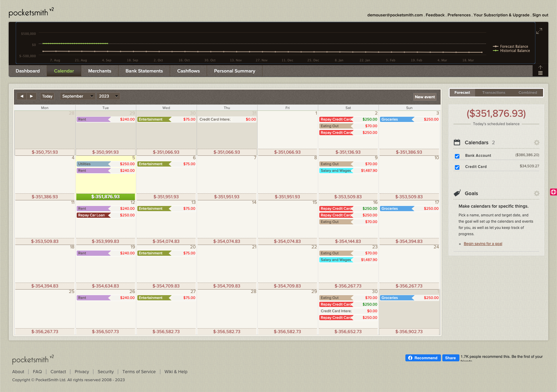Uncheck the Bank Account calendar

coord(457,156)
